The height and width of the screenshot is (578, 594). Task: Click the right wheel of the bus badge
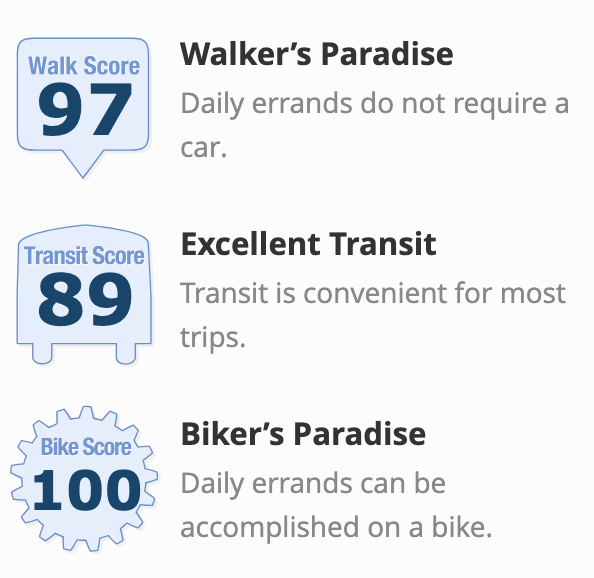[126, 353]
